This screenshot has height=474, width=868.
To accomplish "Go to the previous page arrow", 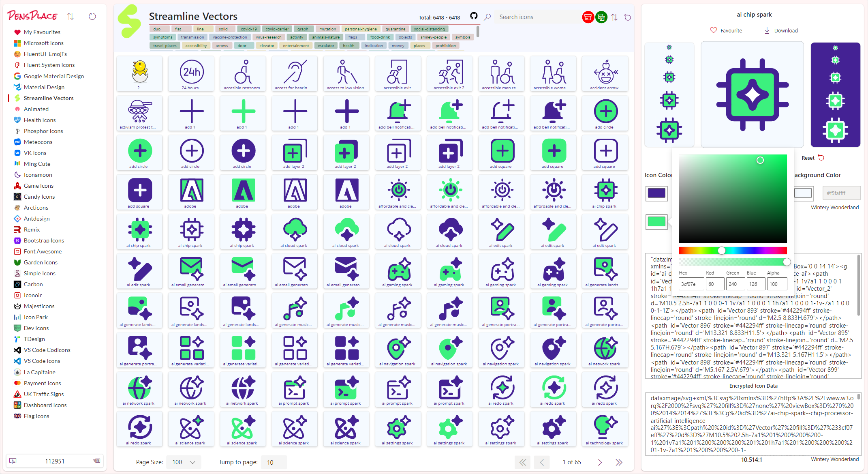I will pyautogui.click(x=542, y=462).
